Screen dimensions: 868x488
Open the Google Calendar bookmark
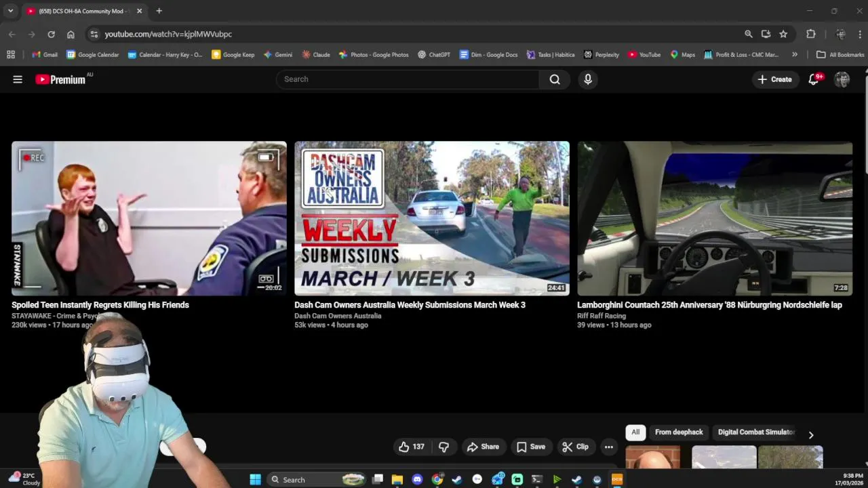(x=93, y=55)
